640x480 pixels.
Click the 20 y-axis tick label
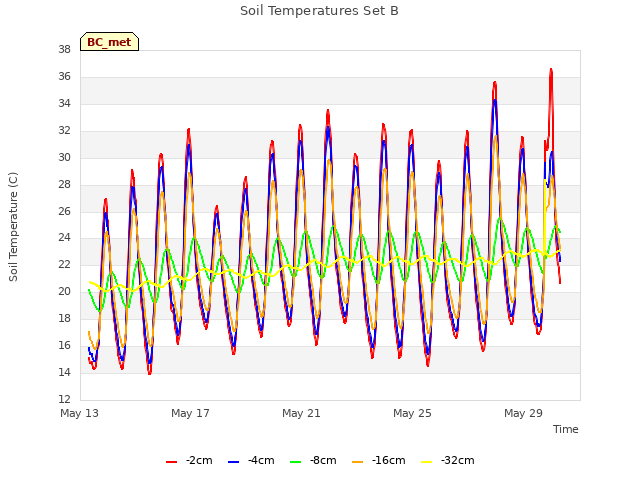tap(64, 291)
